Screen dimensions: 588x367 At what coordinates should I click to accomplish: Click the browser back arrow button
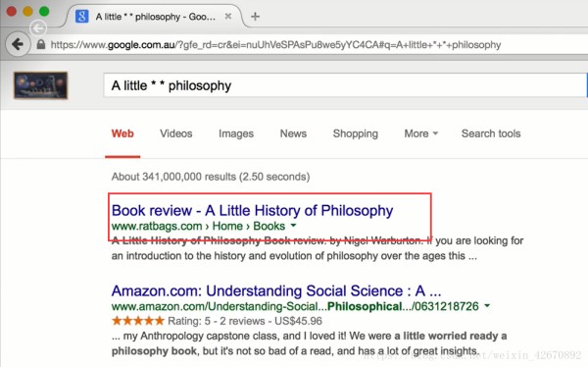point(18,45)
